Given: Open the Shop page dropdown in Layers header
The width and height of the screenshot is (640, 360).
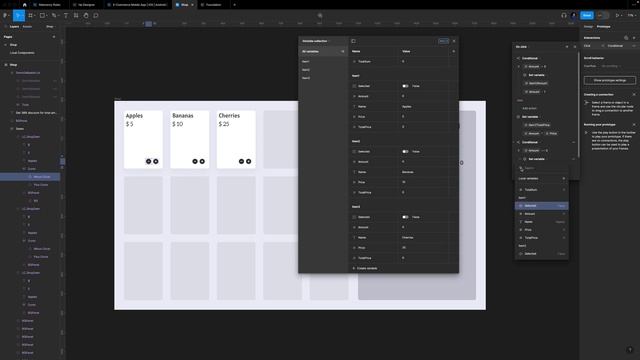Looking at the screenshot, I should [x=50, y=27].
